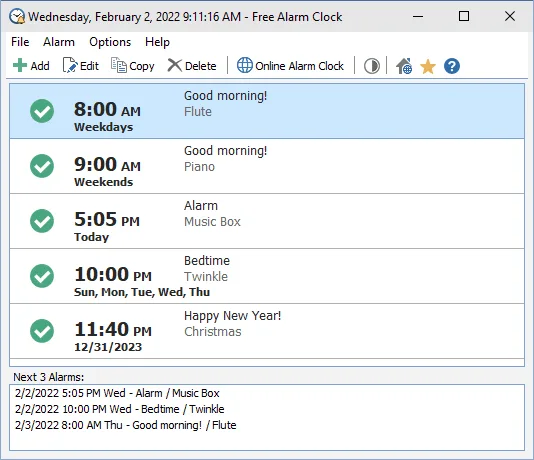This screenshot has height=460, width=534.
Task: Click the Add button label
Action: (x=40, y=66)
